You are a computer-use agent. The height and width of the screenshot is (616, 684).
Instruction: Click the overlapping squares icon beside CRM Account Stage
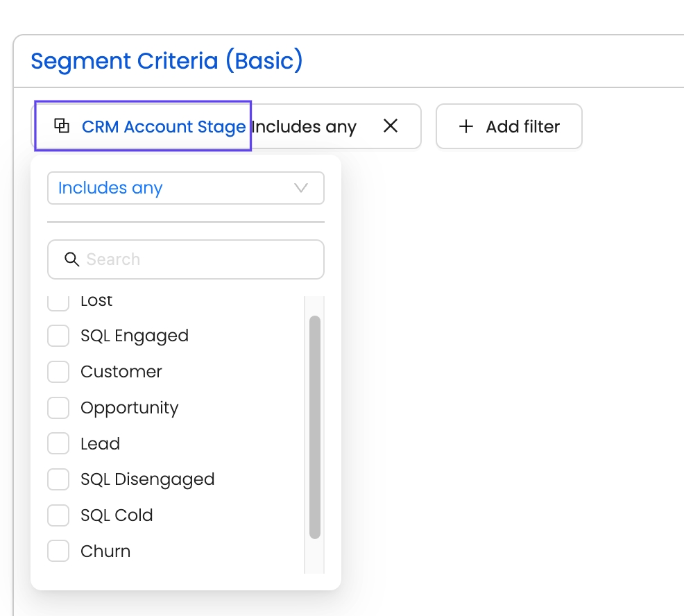[62, 126]
